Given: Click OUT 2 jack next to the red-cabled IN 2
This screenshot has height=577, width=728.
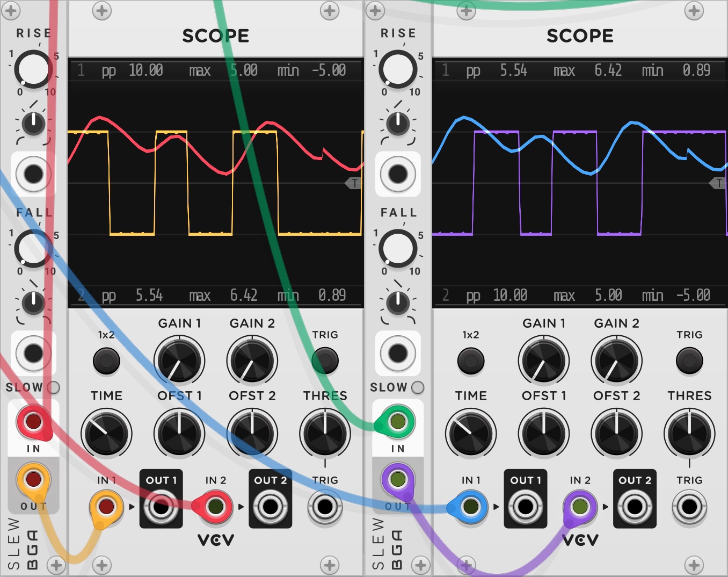Looking at the screenshot, I should pyautogui.click(x=270, y=507).
